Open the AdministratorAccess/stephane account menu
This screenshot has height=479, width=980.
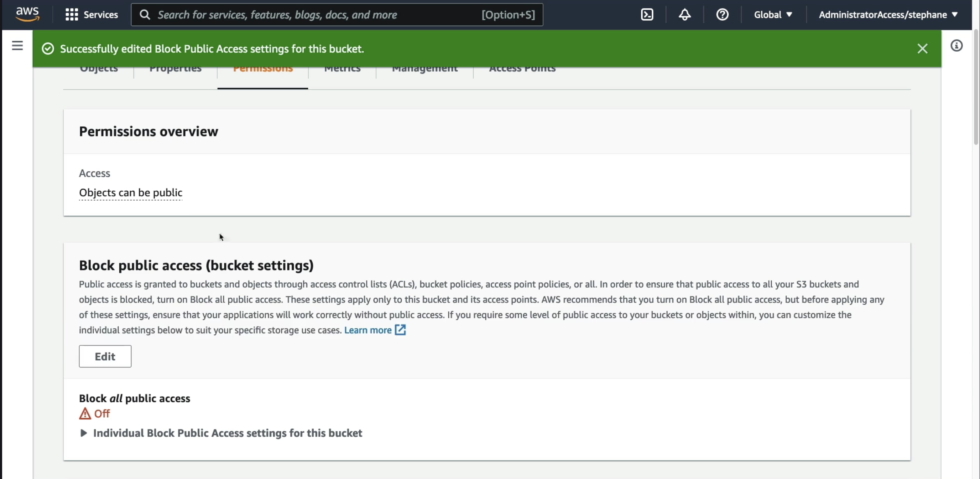tap(888, 15)
